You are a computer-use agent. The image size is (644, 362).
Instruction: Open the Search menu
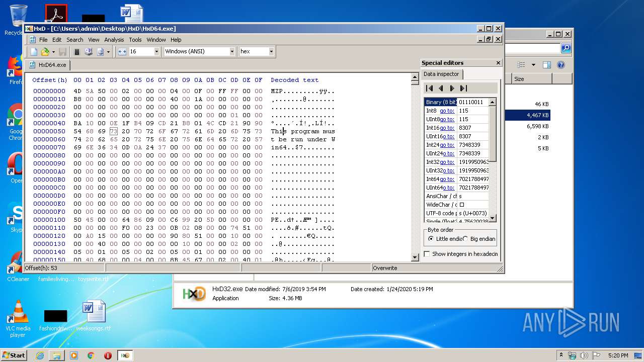[x=74, y=40]
